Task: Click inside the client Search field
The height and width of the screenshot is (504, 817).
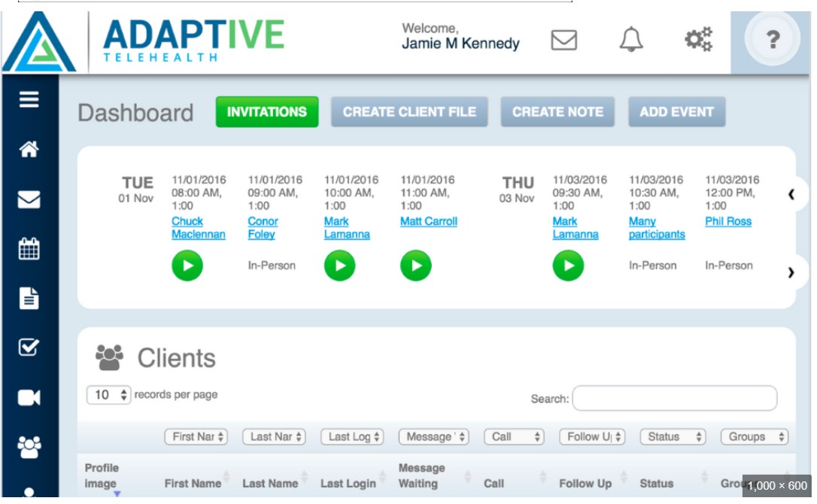Action: click(676, 398)
